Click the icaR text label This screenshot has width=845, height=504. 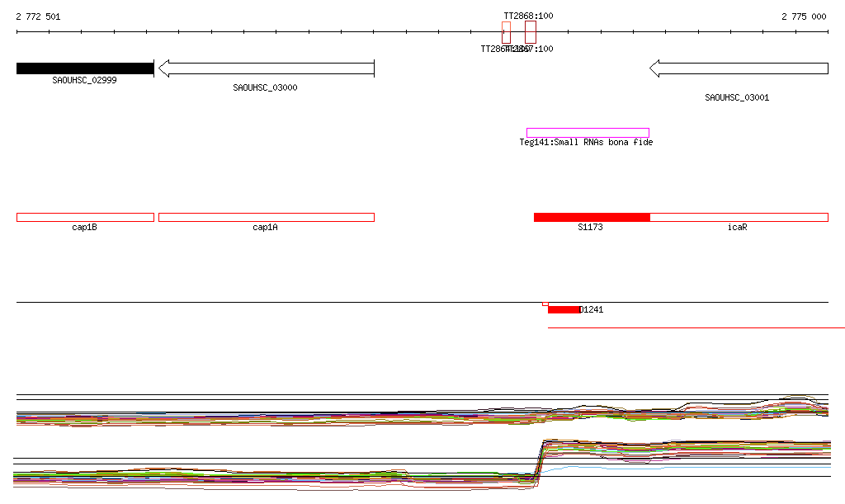(x=737, y=227)
